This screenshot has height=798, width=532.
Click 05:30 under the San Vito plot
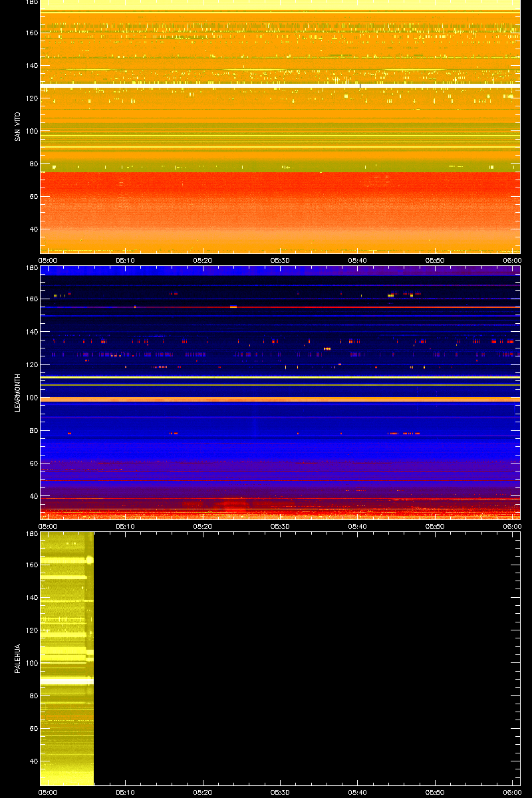(x=280, y=260)
